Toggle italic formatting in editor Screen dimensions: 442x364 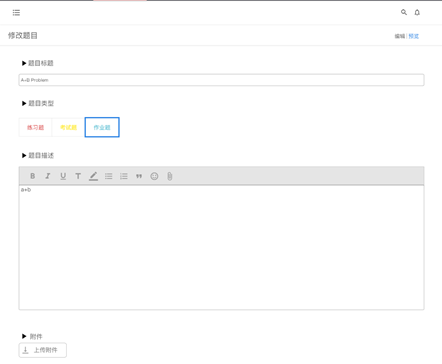(x=48, y=176)
